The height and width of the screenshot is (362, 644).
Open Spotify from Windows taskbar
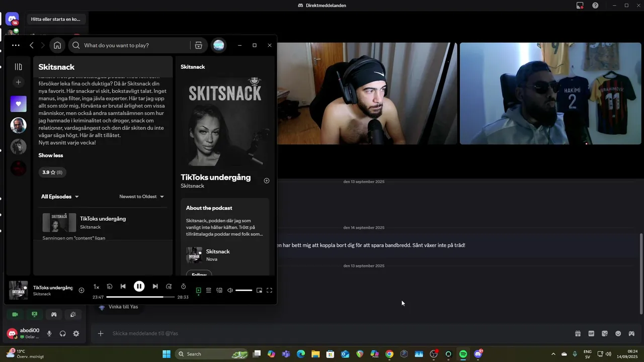pyautogui.click(x=463, y=354)
